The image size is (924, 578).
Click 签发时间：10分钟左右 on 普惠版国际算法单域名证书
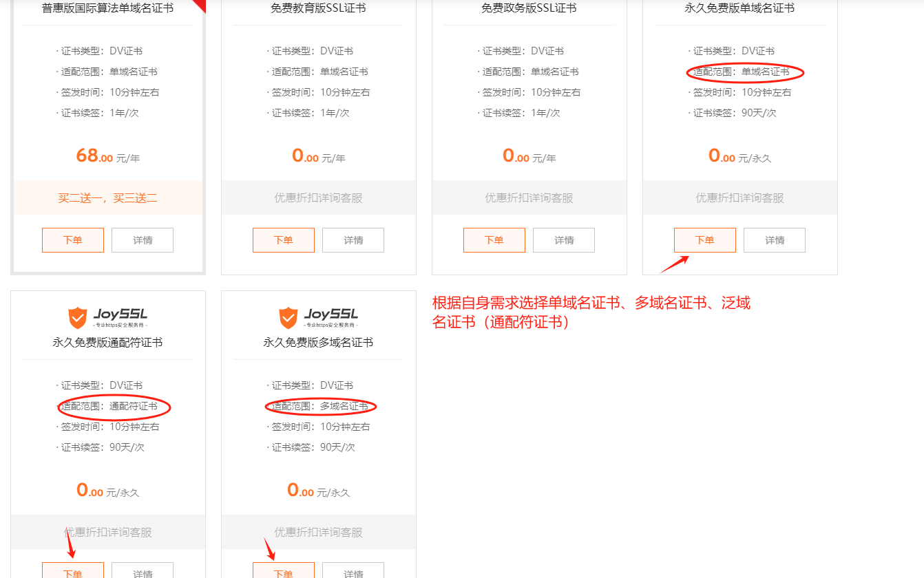click(x=108, y=92)
